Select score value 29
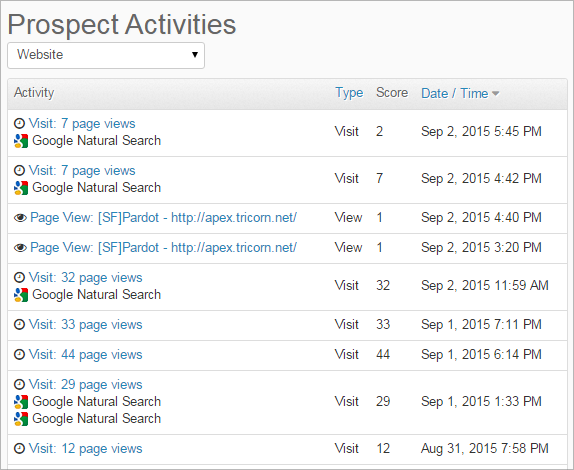Viewport: 574px width, 470px height. pyautogui.click(x=383, y=401)
